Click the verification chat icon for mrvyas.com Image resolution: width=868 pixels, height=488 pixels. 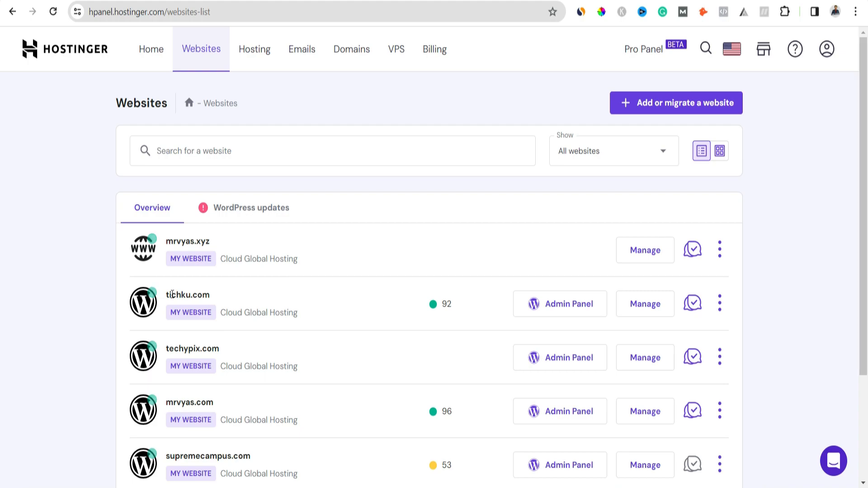pyautogui.click(x=693, y=411)
